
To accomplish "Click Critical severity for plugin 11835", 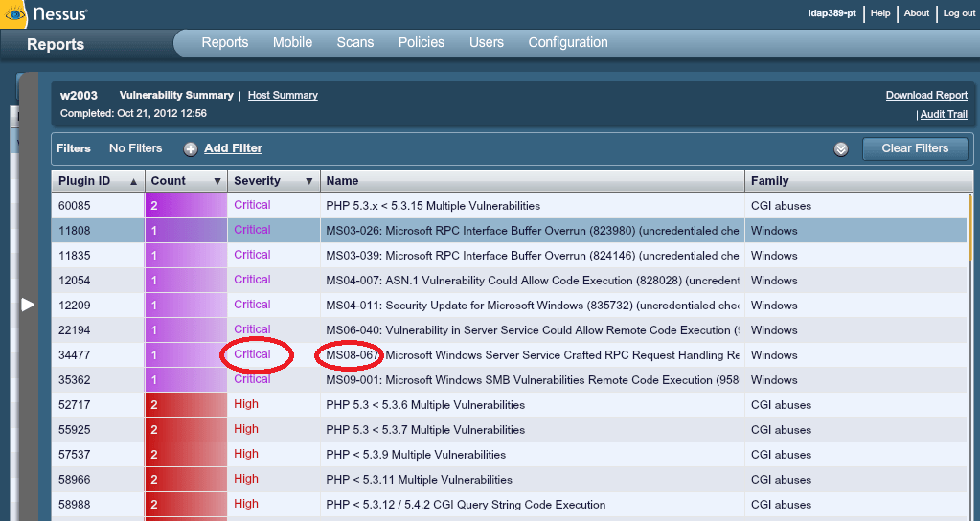I will [252, 255].
